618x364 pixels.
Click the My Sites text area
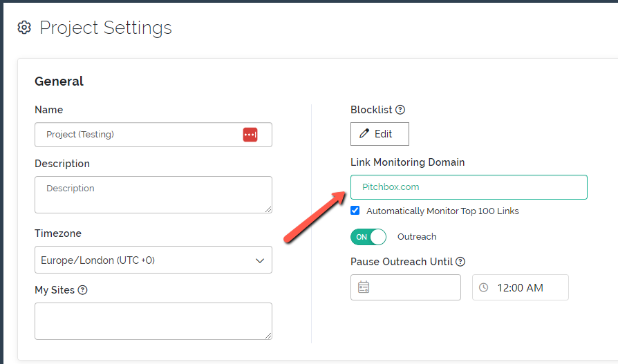tap(153, 321)
